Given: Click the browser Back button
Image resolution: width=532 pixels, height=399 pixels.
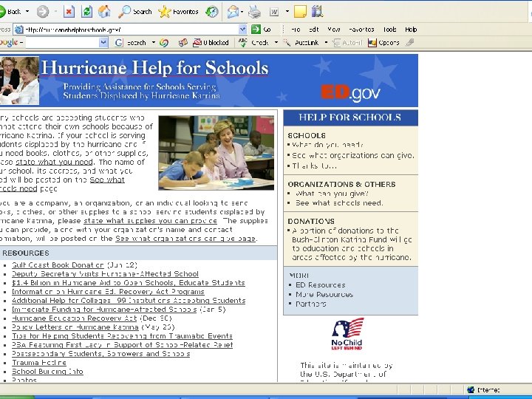Looking at the screenshot, I should 10,12.
